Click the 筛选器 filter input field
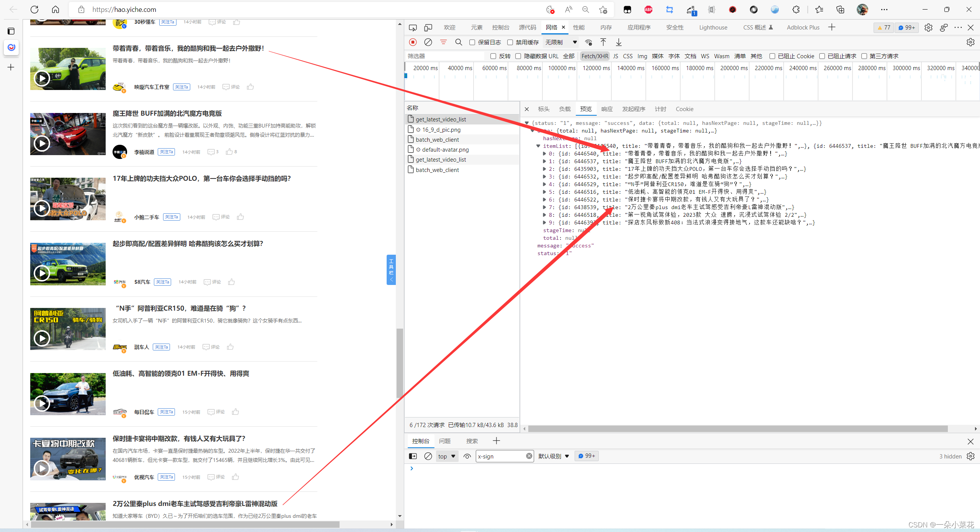This screenshot has width=980, height=532. click(x=445, y=56)
